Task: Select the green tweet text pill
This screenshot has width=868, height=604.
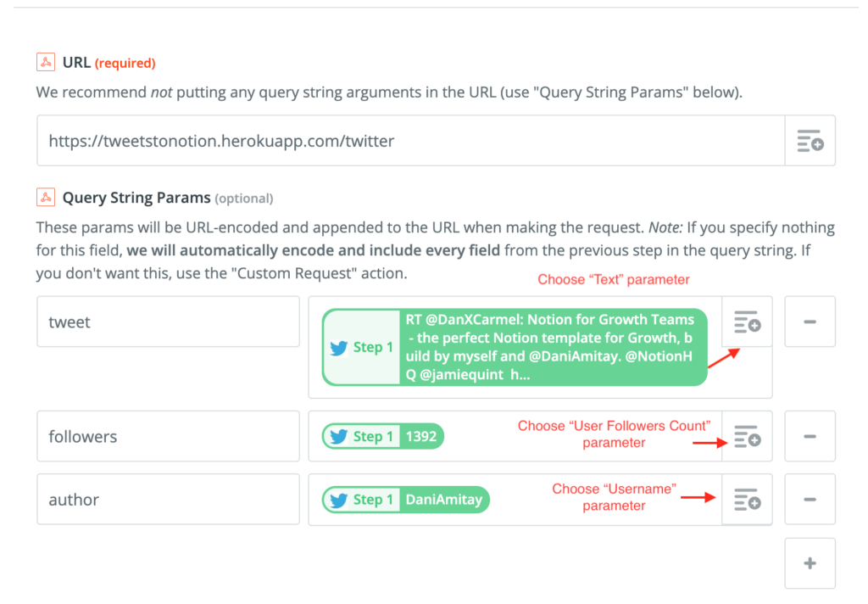Action: [x=552, y=347]
